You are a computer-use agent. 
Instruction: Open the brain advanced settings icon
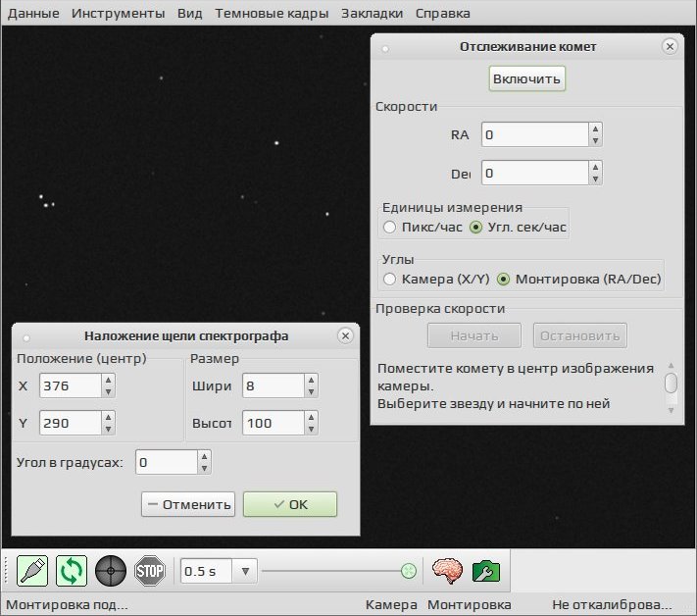(x=448, y=571)
